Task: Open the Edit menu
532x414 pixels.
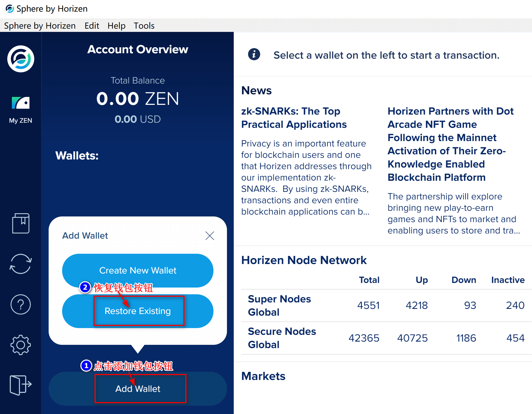Action: 92,26
